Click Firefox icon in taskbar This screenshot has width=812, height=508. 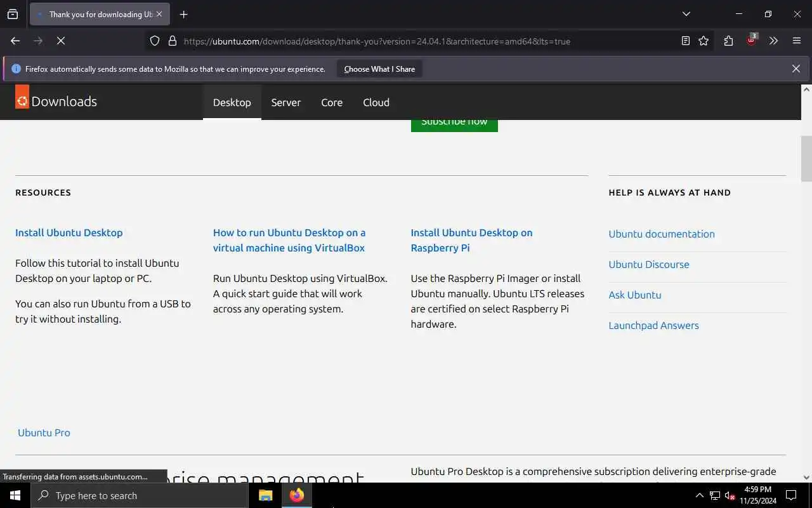point(297,495)
